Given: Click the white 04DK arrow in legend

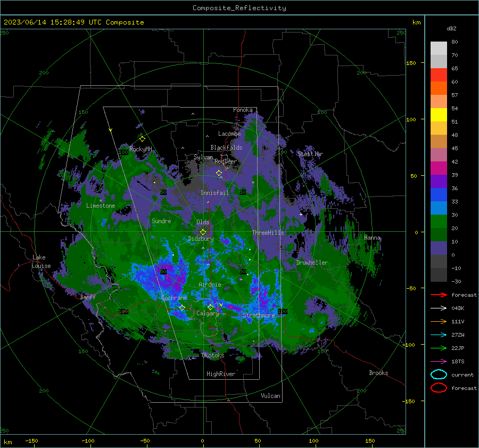Looking at the screenshot, I should point(439,308).
